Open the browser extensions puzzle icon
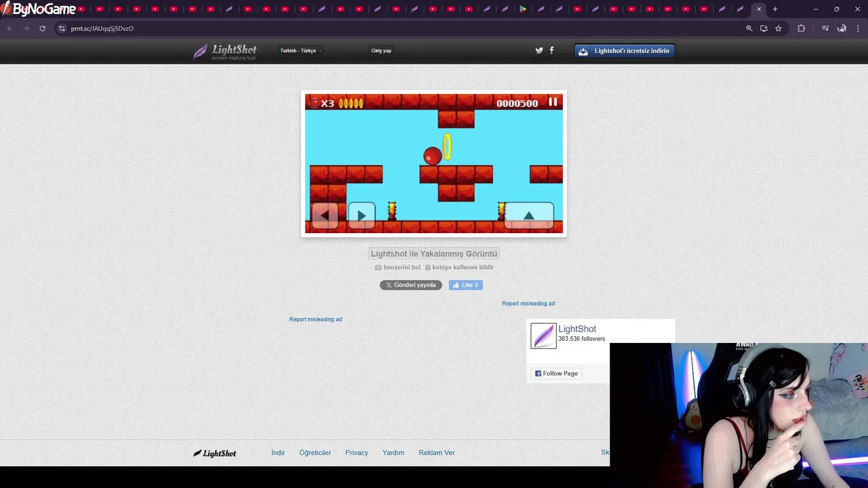 pos(802,28)
